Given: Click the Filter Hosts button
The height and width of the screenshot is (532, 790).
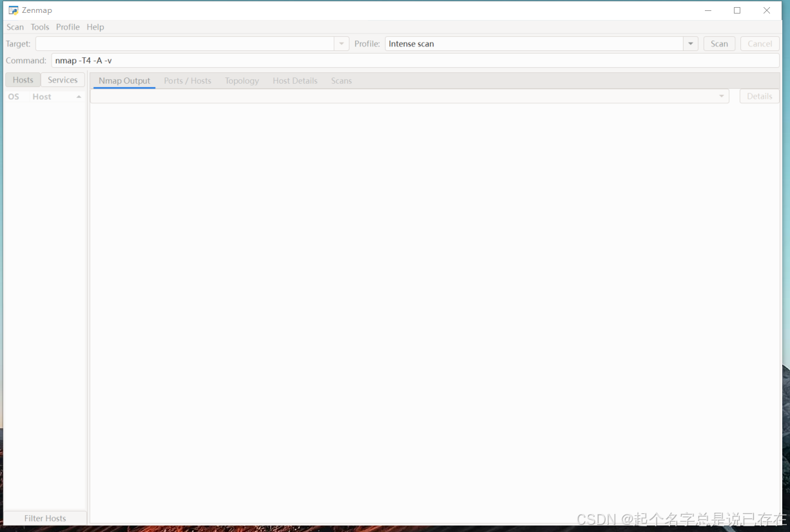Looking at the screenshot, I should coord(45,518).
